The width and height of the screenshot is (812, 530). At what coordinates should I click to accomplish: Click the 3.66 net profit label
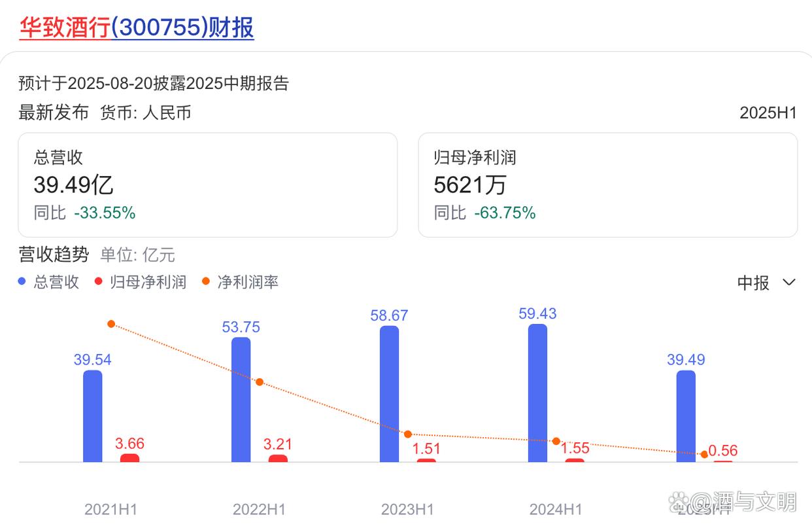[129, 444]
